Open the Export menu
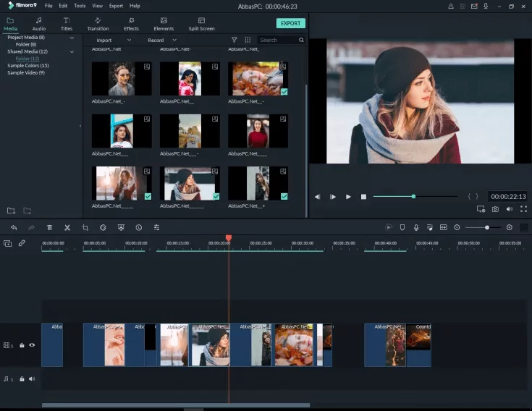This screenshot has height=411, width=532. pyautogui.click(x=116, y=6)
